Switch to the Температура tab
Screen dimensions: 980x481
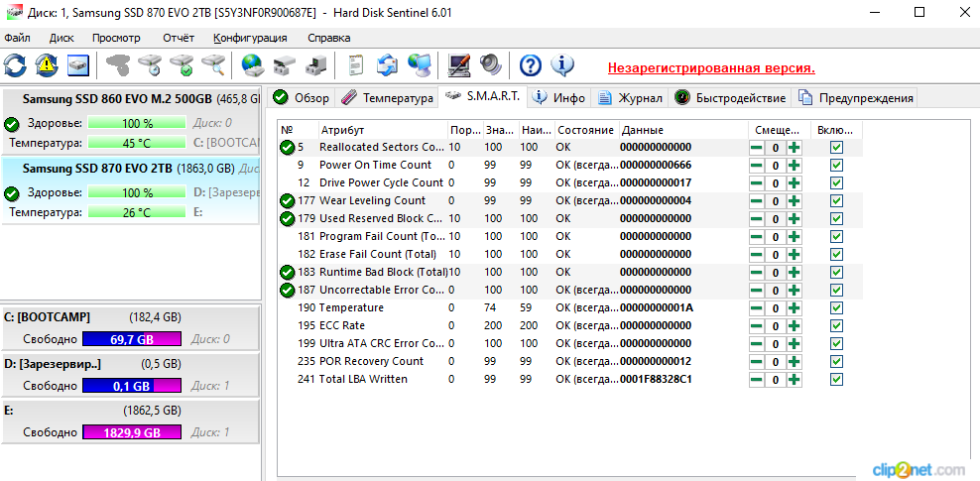click(x=388, y=98)
